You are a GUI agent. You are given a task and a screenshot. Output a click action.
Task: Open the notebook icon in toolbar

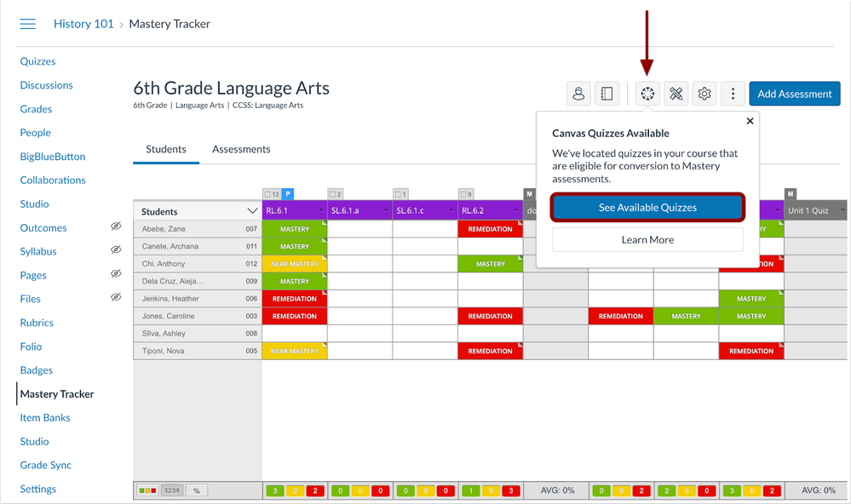(x=607, y=94)
